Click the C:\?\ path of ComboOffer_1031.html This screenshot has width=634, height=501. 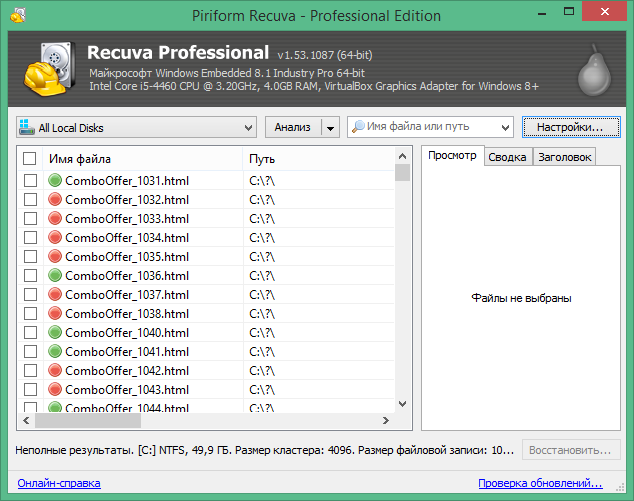[262, 181]
